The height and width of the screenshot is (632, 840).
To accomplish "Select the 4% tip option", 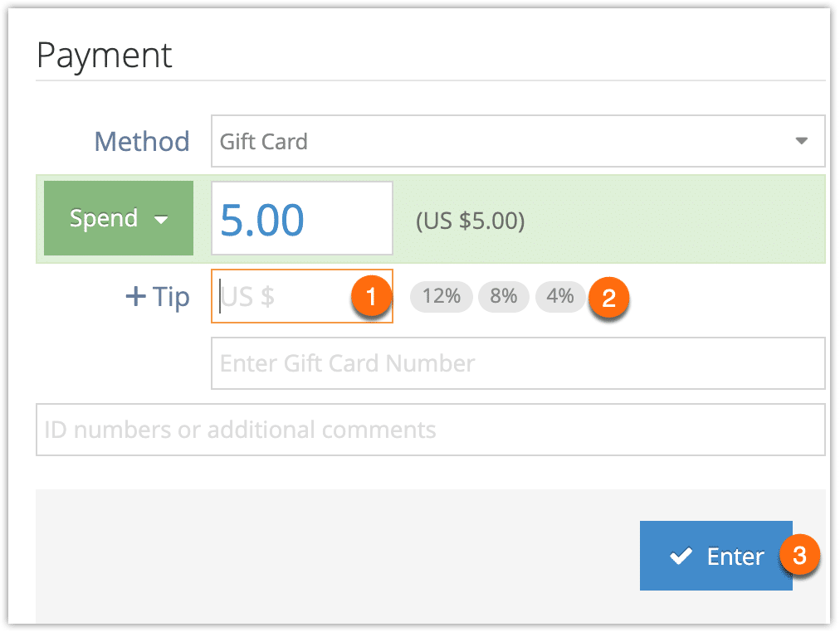I will point(559,296).
